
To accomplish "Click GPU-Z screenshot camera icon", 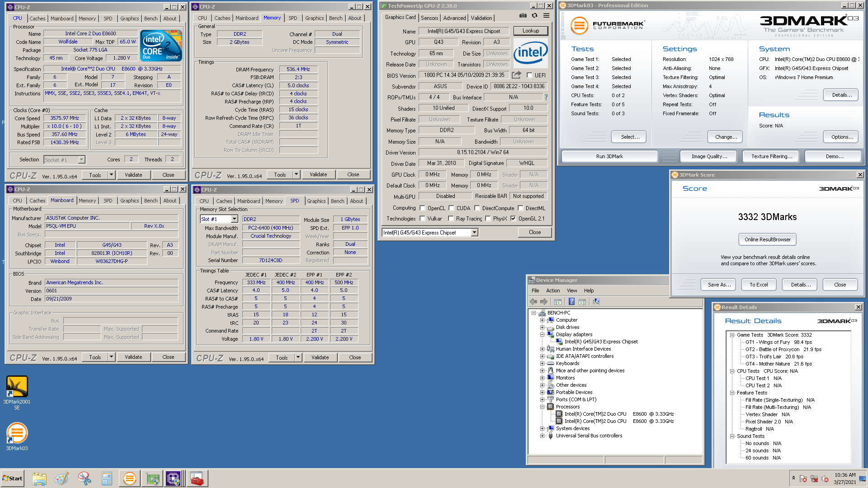I will point(523,15).
